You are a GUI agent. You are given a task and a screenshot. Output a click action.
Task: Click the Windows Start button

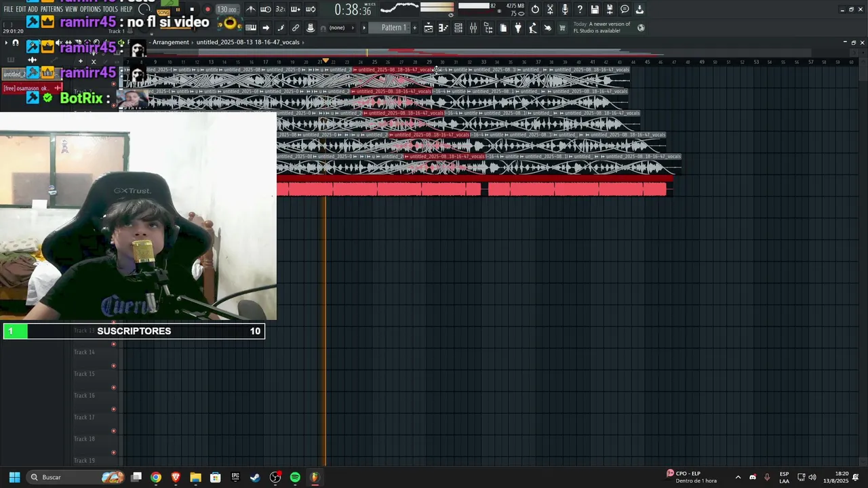click(14, 477)
